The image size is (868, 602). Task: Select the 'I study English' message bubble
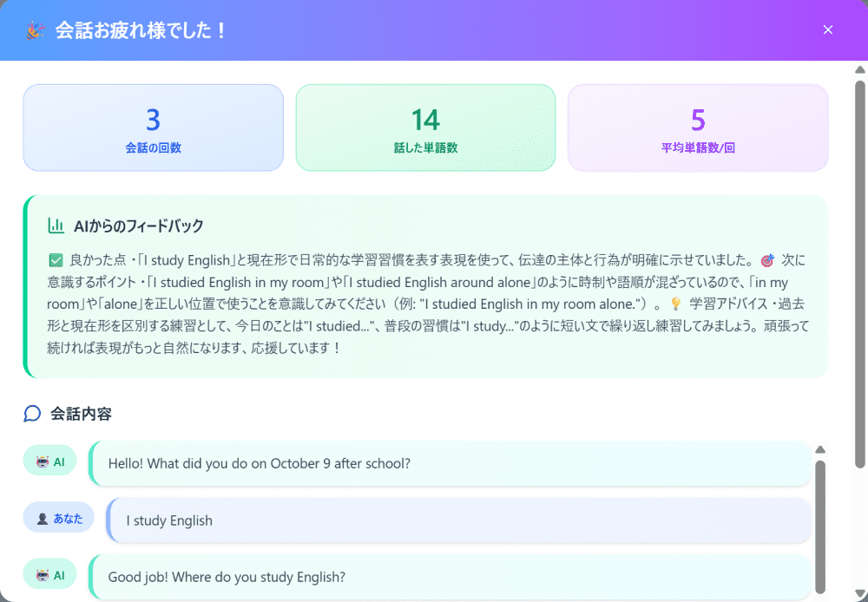click(x=458, y=520)
